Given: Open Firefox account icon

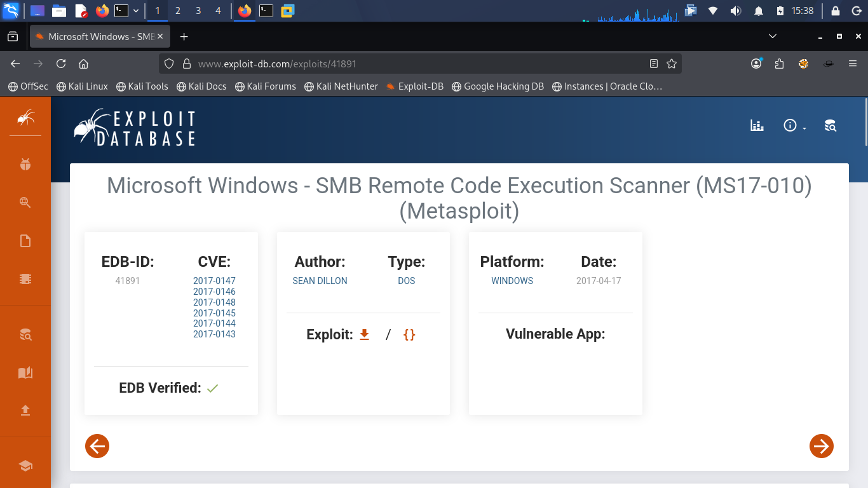Looking at the screenshot, I should (x=756, y=64).
